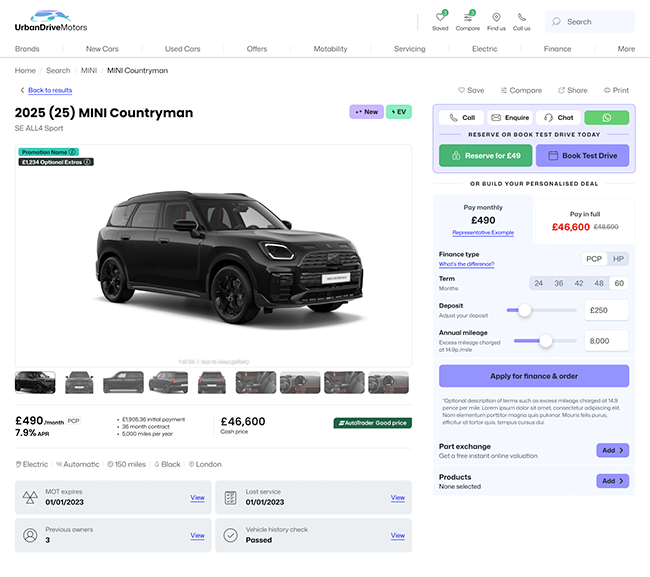Open the Representative Example link
The width and height of the screenshot is (650, 577).
[483, 233]
